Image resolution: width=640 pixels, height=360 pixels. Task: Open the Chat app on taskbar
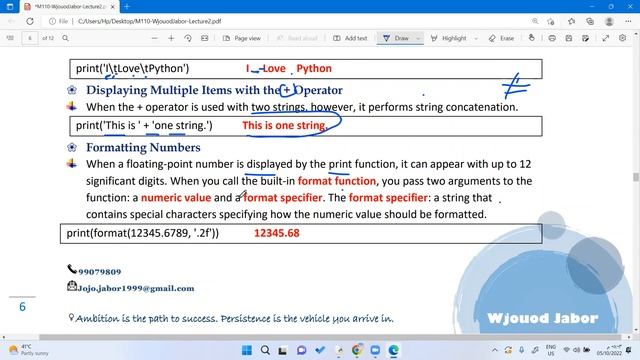pos(302,350)
